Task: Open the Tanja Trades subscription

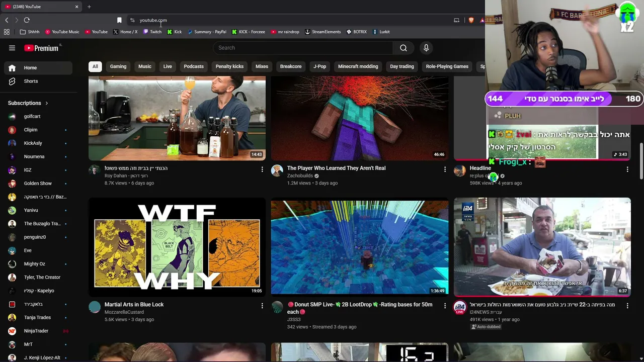Action: pyautogui.click(x=38, y=317)
